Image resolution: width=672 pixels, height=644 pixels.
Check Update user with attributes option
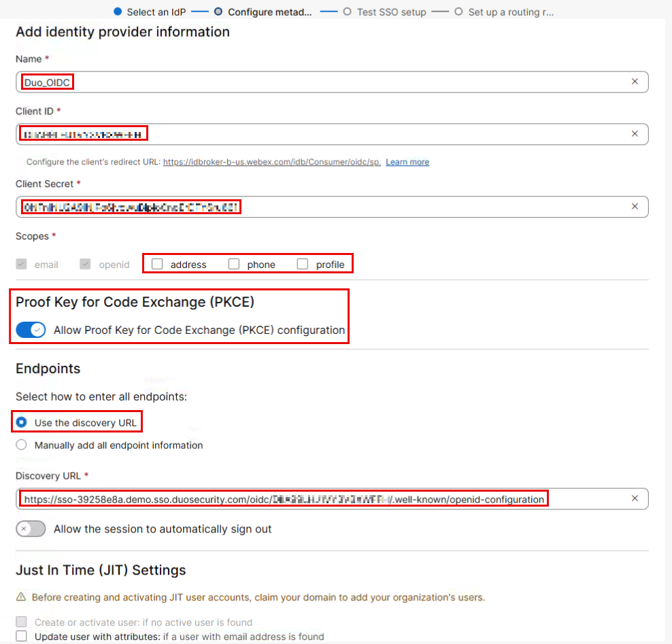[22, 637]
